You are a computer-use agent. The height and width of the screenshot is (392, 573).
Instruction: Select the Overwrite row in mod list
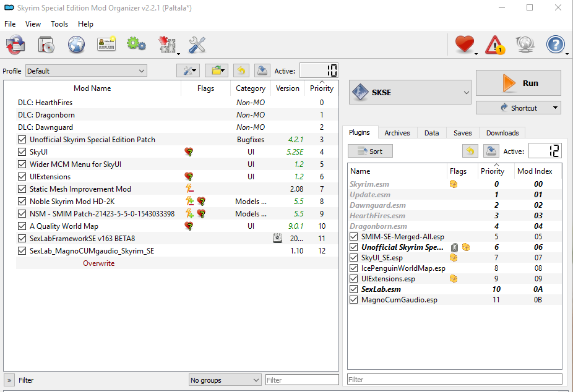177,263
